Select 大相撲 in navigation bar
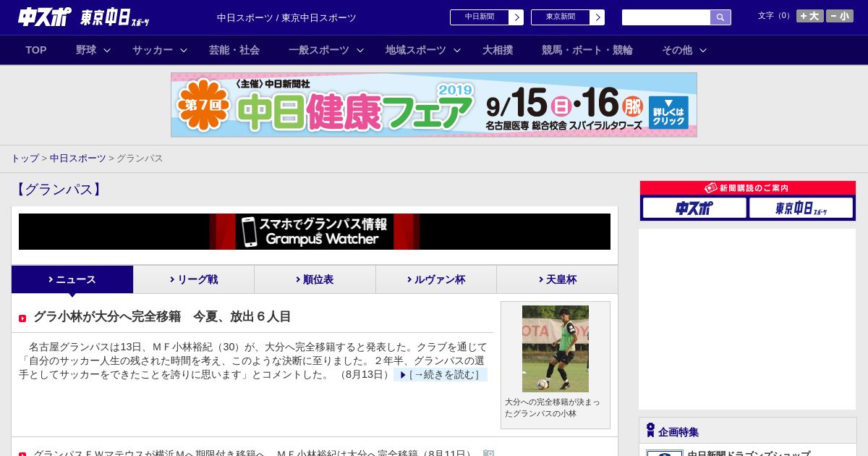Image resolution: width=868 pixels, height=456 pixels. pos(498,50)
